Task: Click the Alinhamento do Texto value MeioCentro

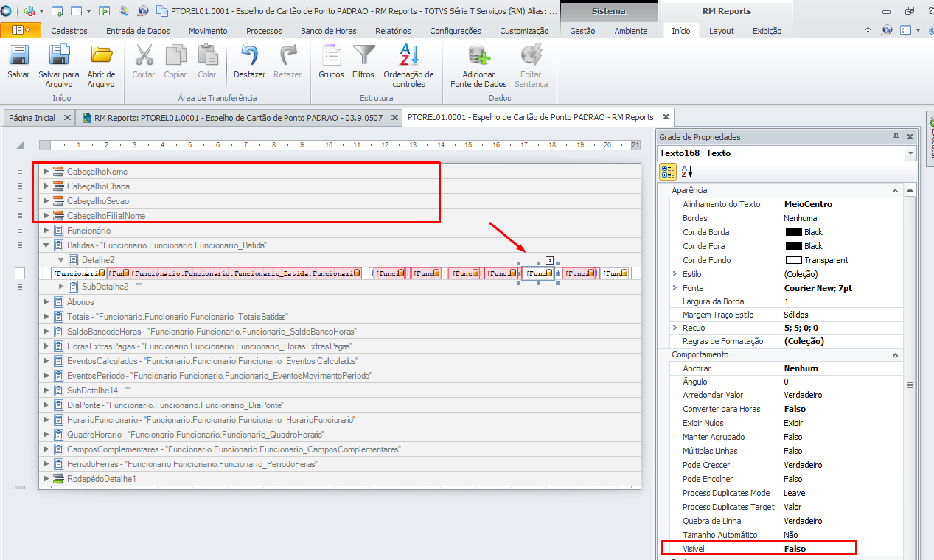Action: click(843, 204)
